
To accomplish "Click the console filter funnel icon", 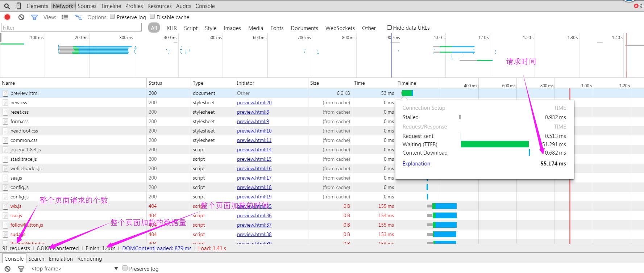I will pyautogui.click(x=21, y=269).
